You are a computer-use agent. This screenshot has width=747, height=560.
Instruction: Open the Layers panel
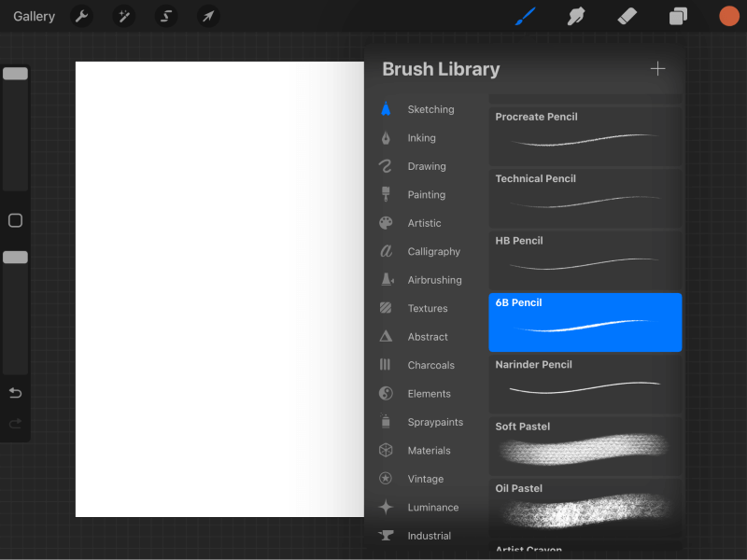click(x=678, y=16)
